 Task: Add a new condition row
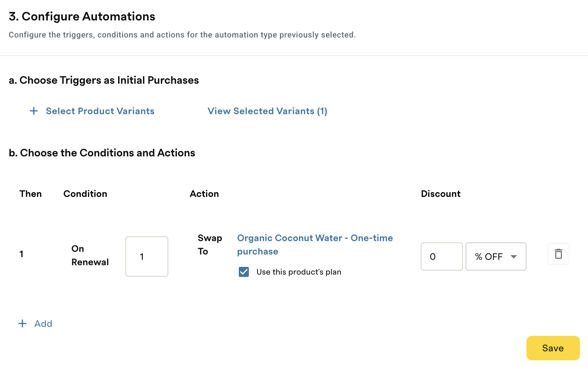pyautogui.click(x=43, y=323)
